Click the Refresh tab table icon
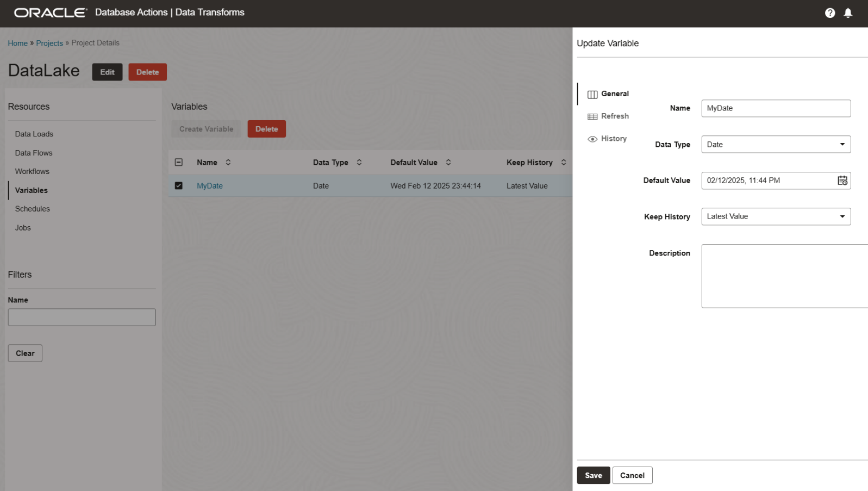Viewport: 868px width, 491px height. coord(592,116)
